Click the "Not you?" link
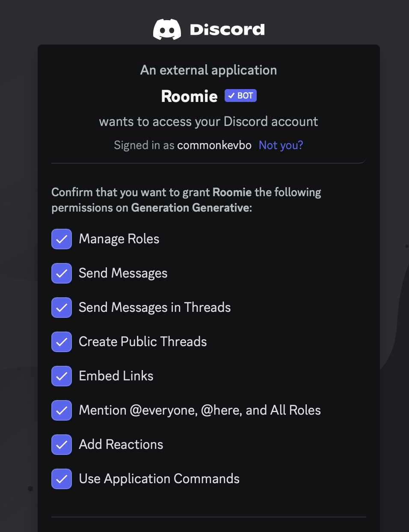This screenshot has width=409, height=532. point(281,145)
